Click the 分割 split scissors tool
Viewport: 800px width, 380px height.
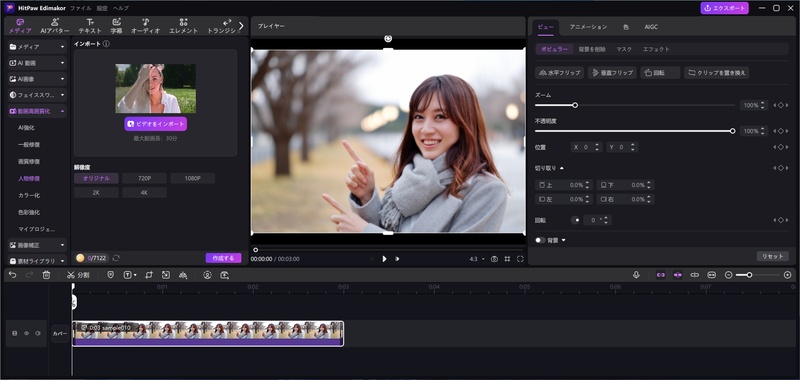(x=78, y=275)
